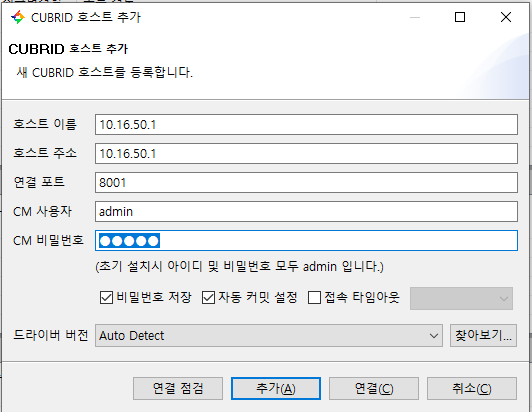Click the CUBRID logo icon in title bar
532x412 pixels.
point(18,17)
